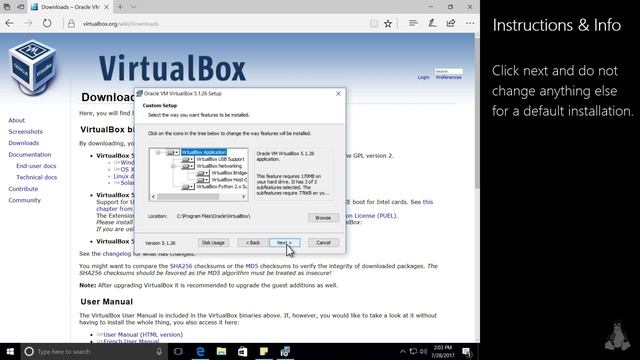Select VirtualBox USB Support tree label
This screenshot has height=360, width=640.
pyautogui.click(x=220, y=159)
